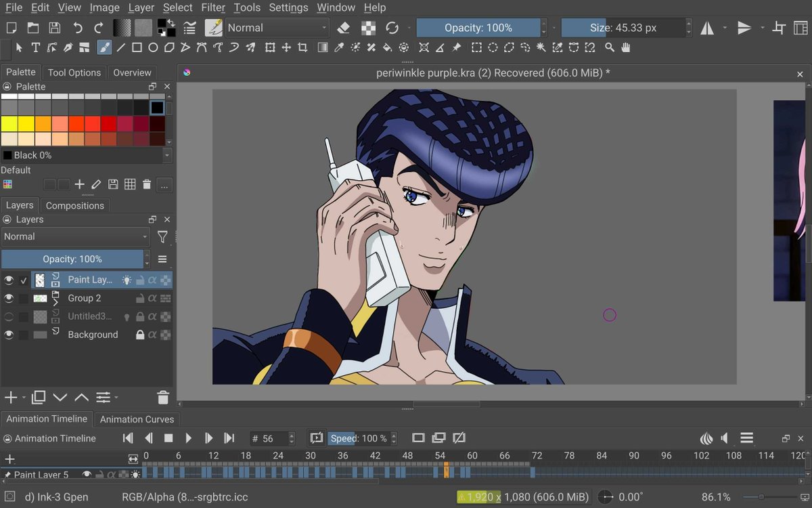Select the Fill bucket tool
The image size is (812, 508).
tap(387, 47)
